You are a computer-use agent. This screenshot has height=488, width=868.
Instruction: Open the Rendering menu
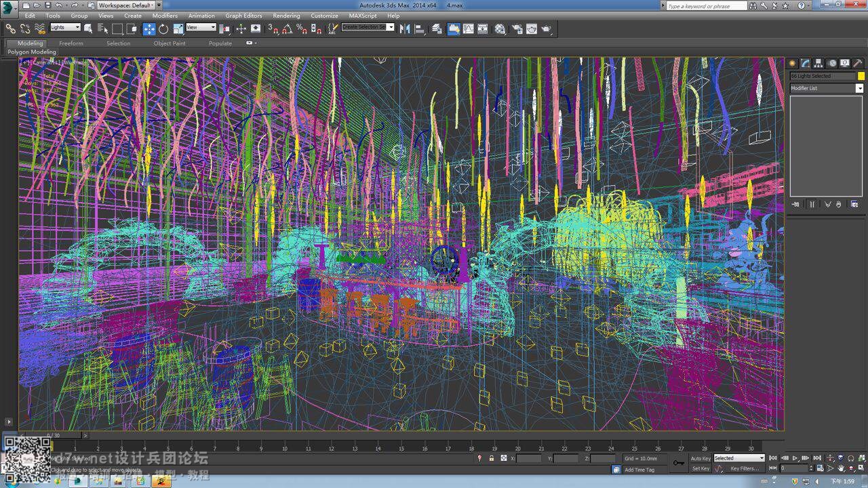(x=286, y=16)
